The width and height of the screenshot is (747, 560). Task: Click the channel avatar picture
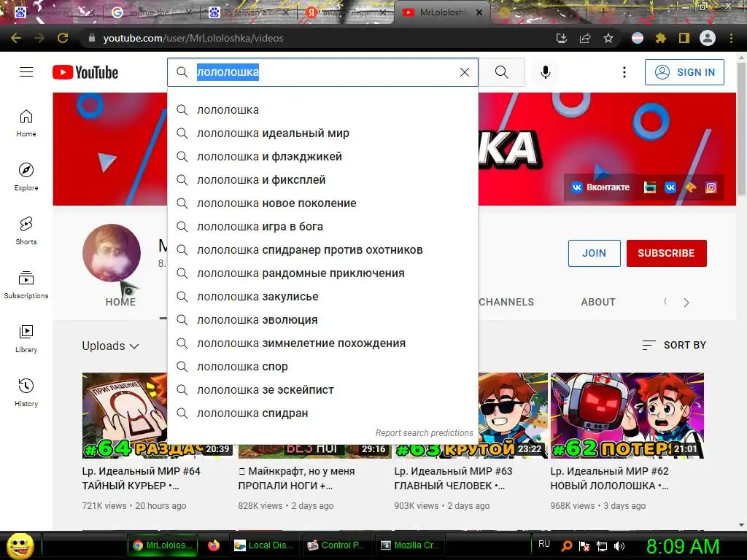(112, 253)
